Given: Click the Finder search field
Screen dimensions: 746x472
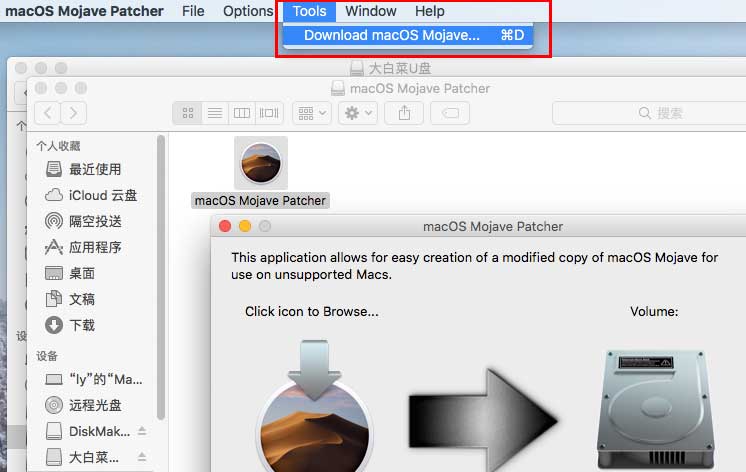Looking at the screenshot, I should tap(649, 113).
